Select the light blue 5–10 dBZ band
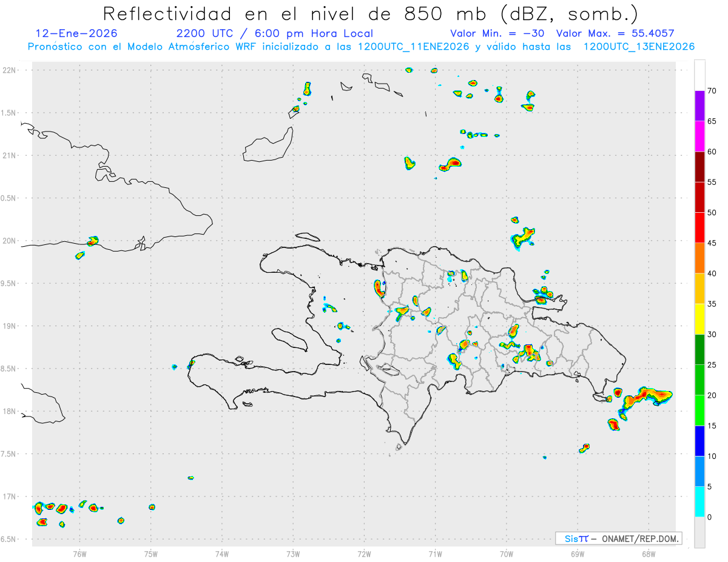728x562 pixels. coord(699,471)
